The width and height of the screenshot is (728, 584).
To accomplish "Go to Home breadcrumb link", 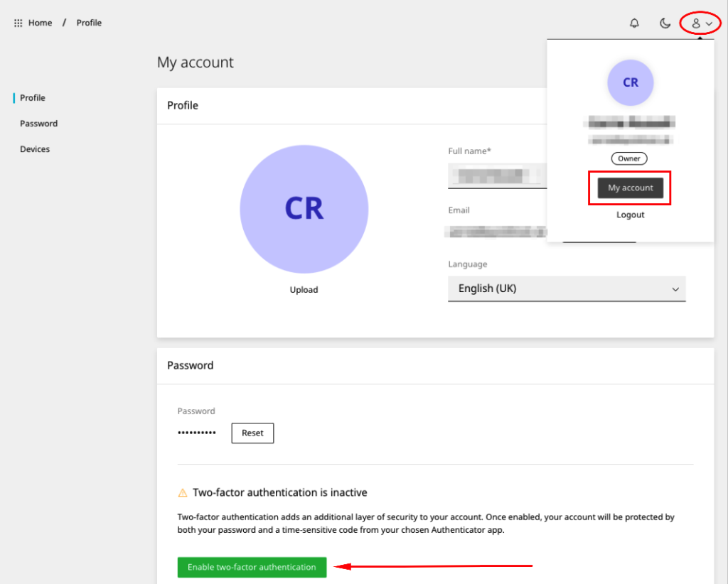I will click(x=40, y=23).
